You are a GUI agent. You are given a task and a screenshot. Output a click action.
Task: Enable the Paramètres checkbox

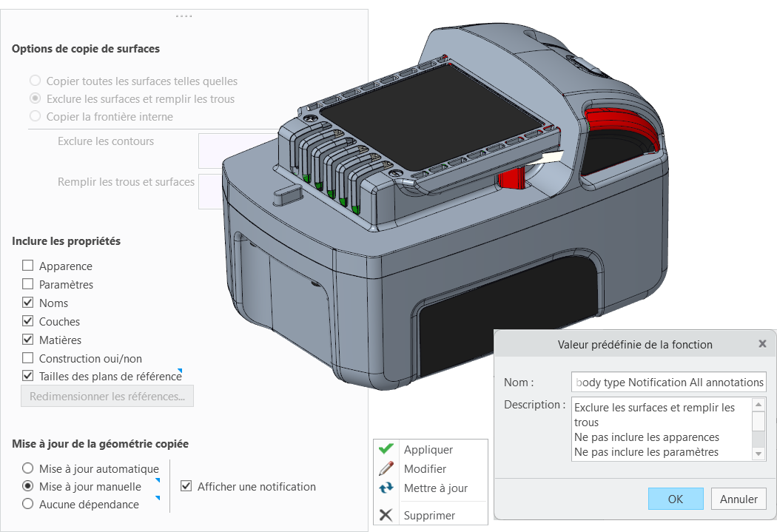pos(28,284)
